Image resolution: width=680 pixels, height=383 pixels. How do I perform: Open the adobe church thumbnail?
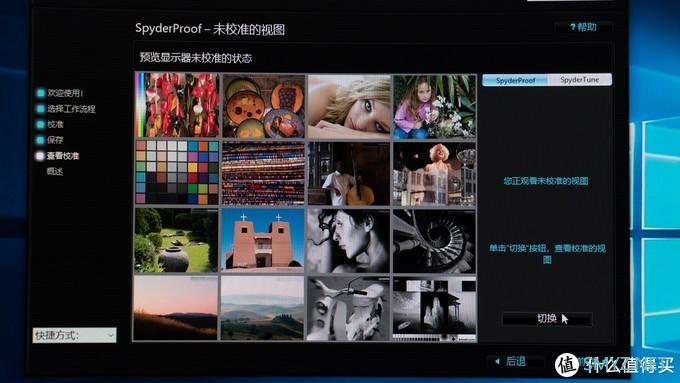pyautogui.click(x=263, y=240)
